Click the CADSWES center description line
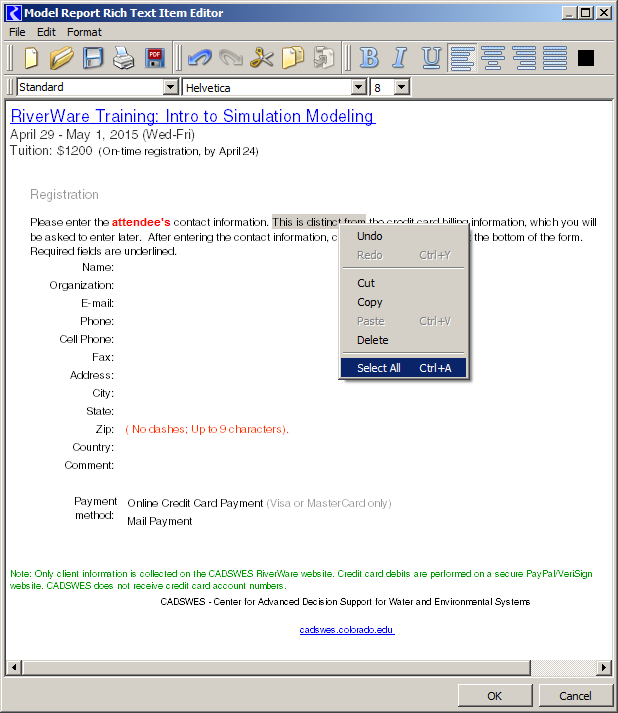The width and height of the screenshot is (618, 713). [x=345, y=602]
